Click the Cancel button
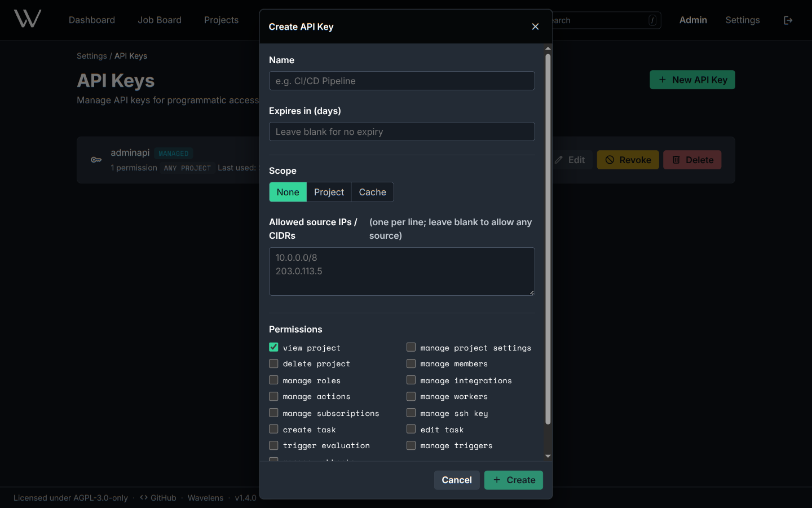 tap(457, 480)
